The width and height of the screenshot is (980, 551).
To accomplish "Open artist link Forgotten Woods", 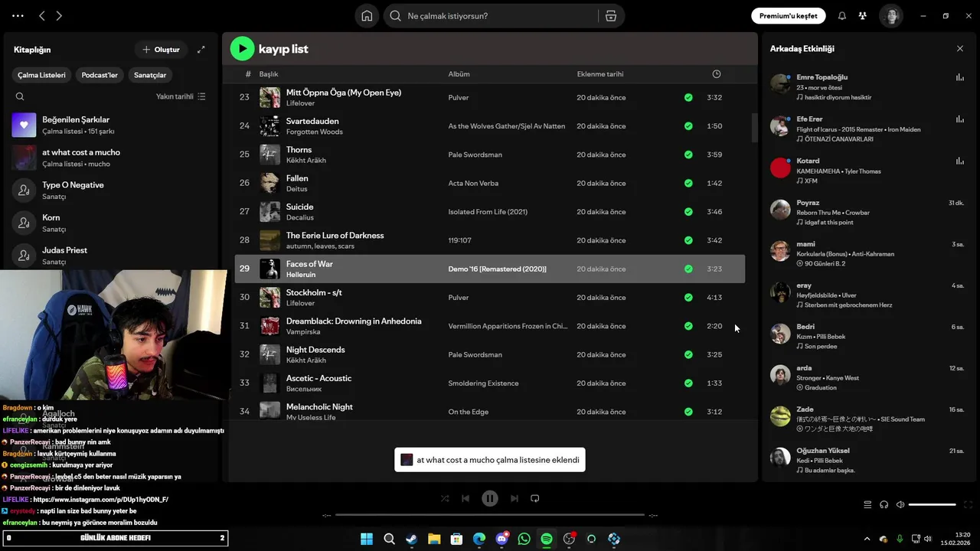I will pos(315,132).
